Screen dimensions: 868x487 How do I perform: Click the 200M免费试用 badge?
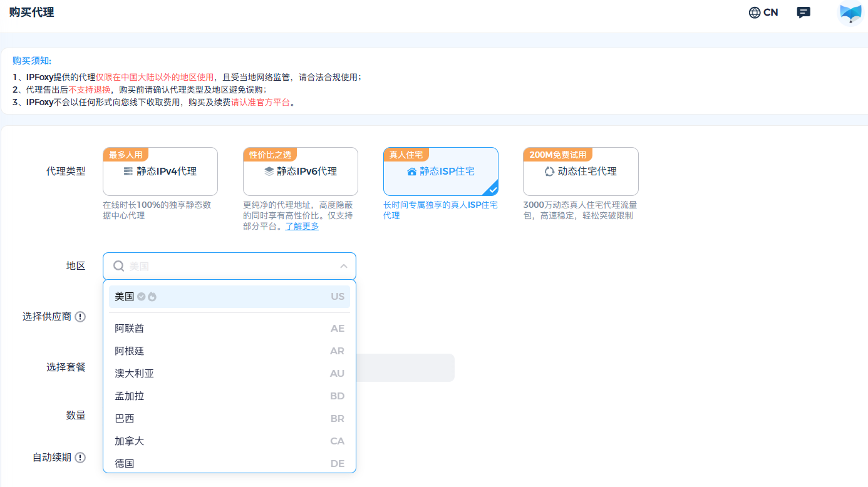(558, 155)
